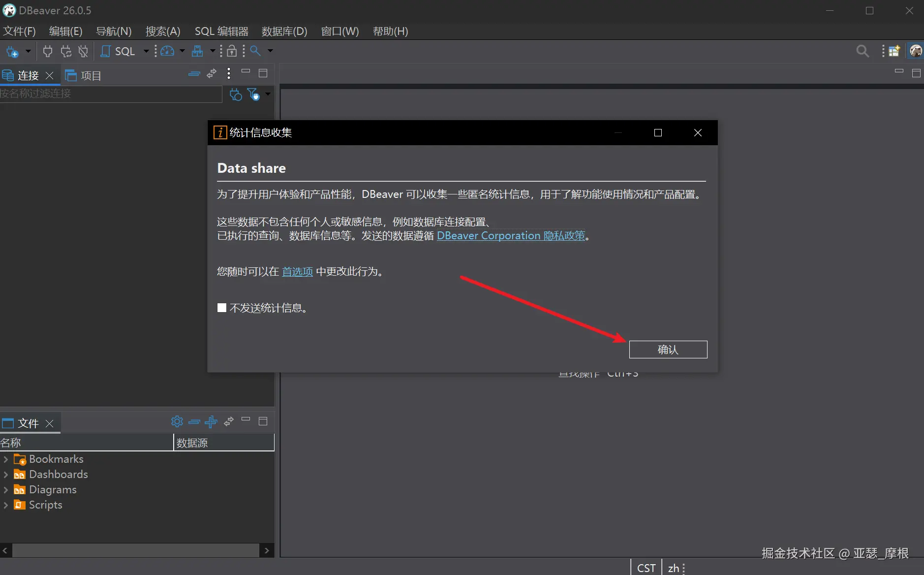The image size is (924, 575).
Task: Close the 连接 tab
Action: [x=49, y=75]
